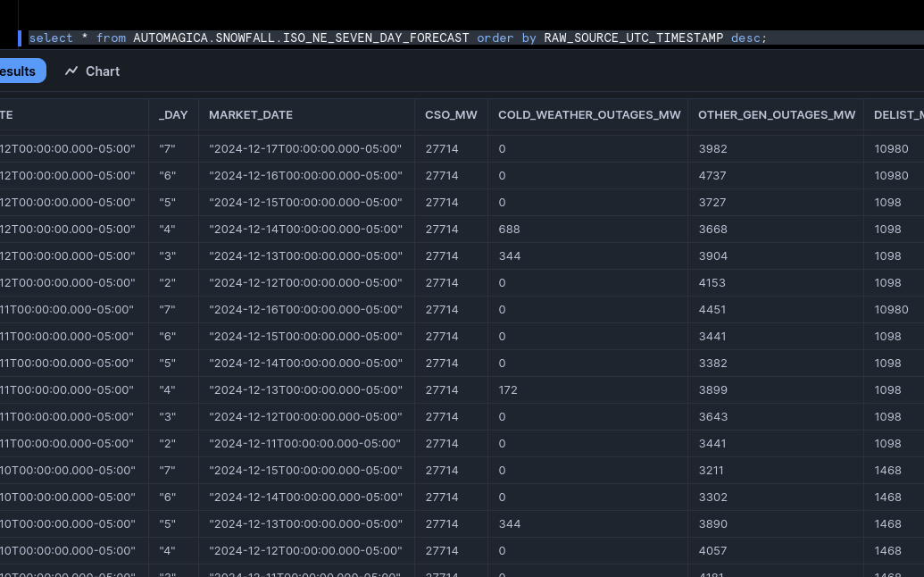Screen dimensions: 924x577
Task: Click the COLD_WEATHER_OUTAGES_MW column header
Action: tap(588, 115)
